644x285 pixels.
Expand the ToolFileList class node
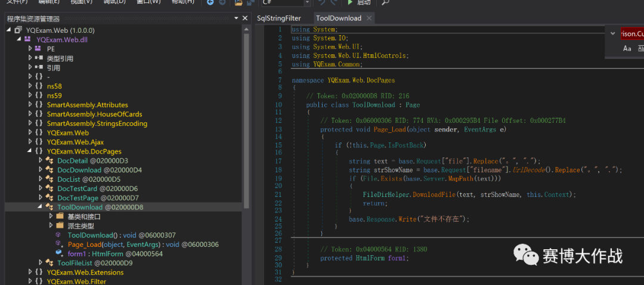tap(41, 263)
